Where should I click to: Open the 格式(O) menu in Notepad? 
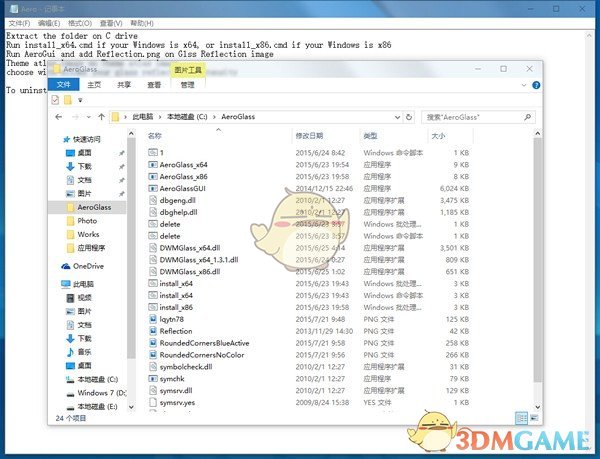[x=80, y=24]
